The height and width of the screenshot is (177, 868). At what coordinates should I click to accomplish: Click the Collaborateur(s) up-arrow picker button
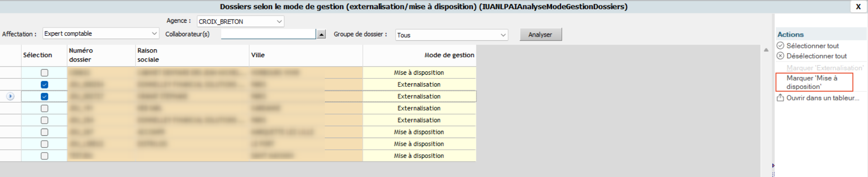(321, 34)
